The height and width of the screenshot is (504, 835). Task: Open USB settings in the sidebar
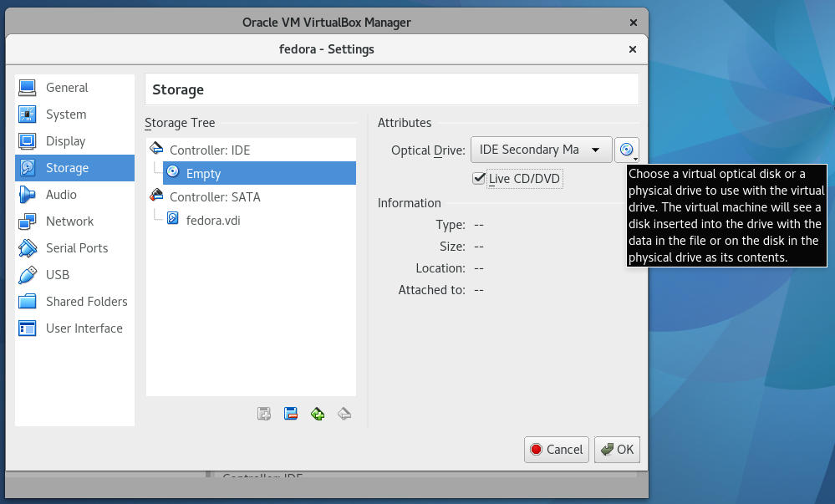(x=74, y=274)
